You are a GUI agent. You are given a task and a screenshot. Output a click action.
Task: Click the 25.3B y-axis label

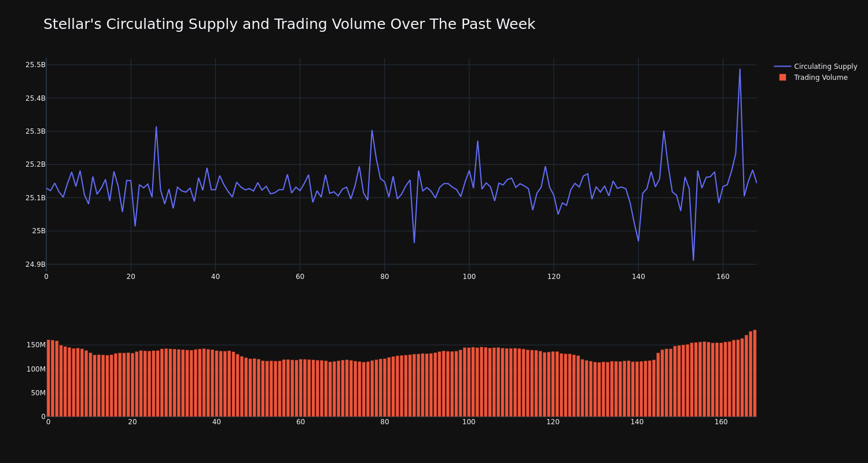[35, 131]
